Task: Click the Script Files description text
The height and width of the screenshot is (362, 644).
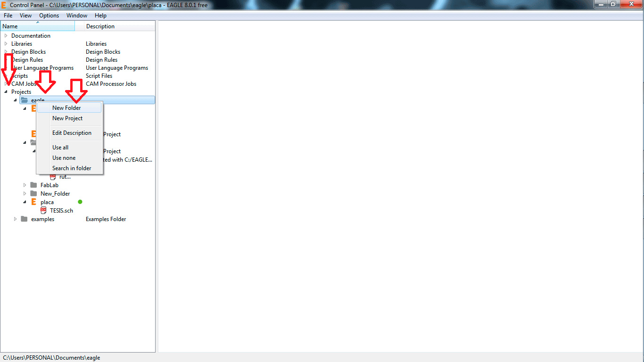Action: 99,76
